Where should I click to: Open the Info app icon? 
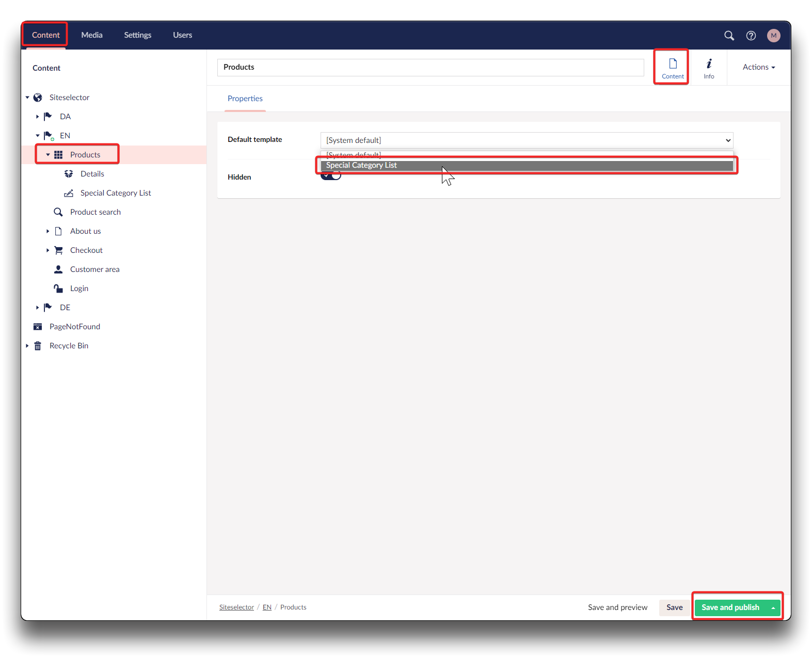[x=709, y=68]
